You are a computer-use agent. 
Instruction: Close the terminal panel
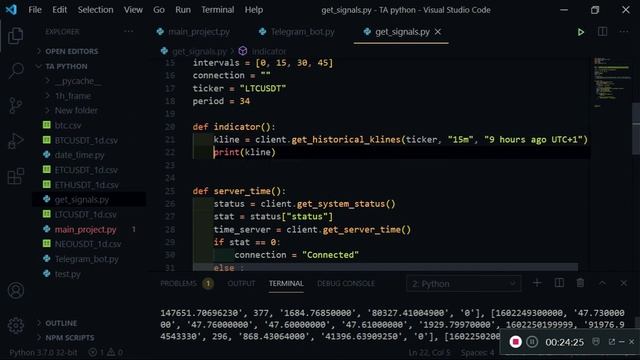coord(623,283)
